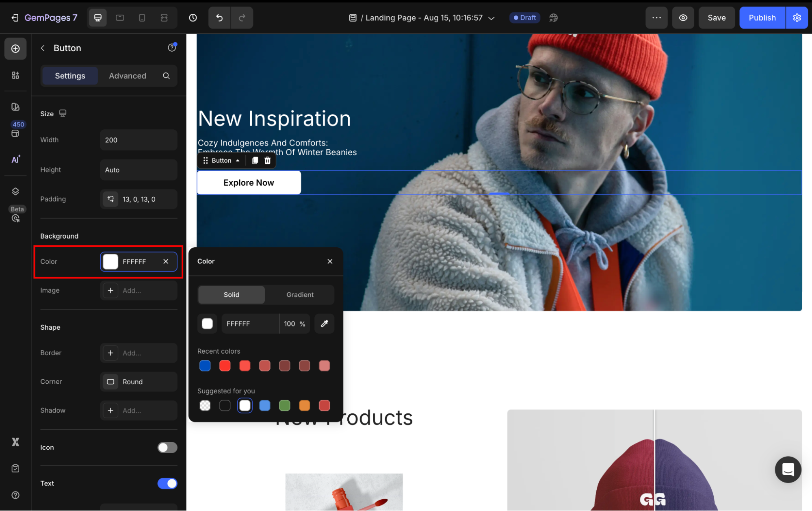Click the eyedropper color picker icon
Image resolution: width=812 pixels, height=511 pixels.
[x=324, y=324]
